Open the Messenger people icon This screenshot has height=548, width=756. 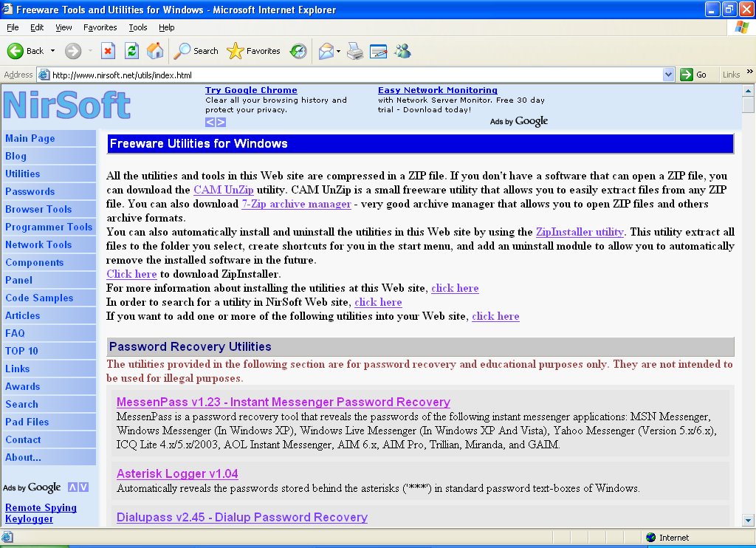click(402, 51)
